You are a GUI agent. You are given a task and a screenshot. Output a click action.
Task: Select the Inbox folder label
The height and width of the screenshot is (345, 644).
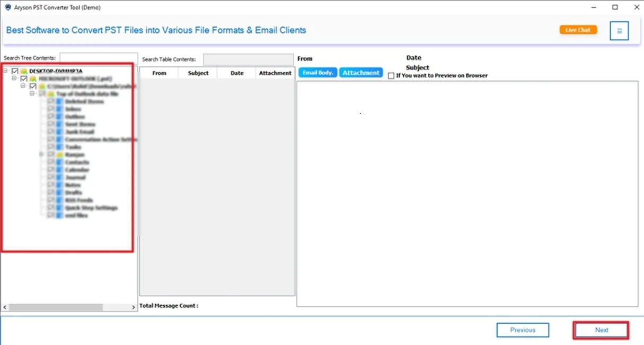coord(74,109)
